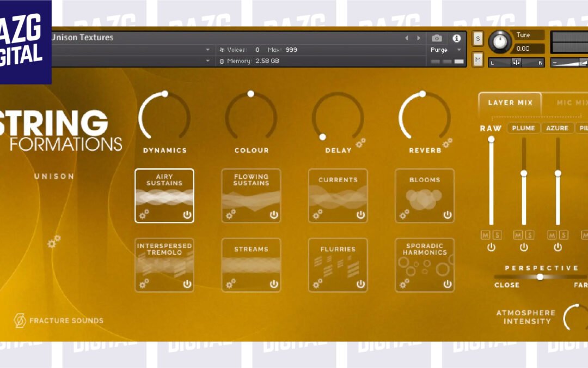Toggle AZURE layer power button
588x368 pixels.
coord(558,247)
